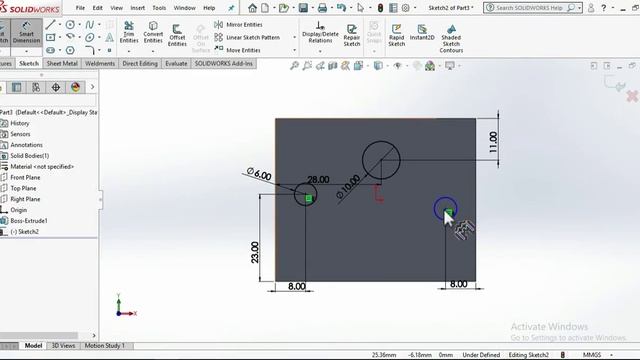Click feature tree horizontal scrollbar

click(x=39, y=336)
